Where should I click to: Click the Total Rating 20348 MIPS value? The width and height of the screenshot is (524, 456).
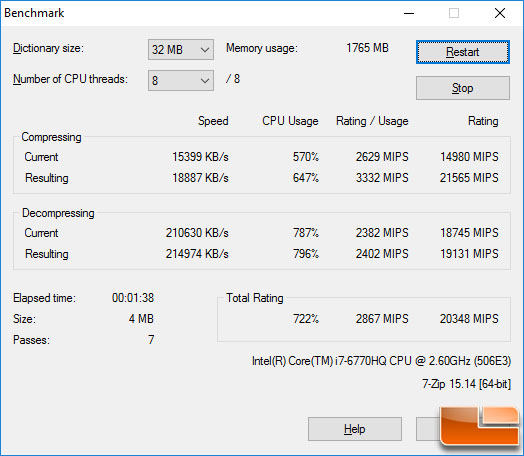click(469, 319)
